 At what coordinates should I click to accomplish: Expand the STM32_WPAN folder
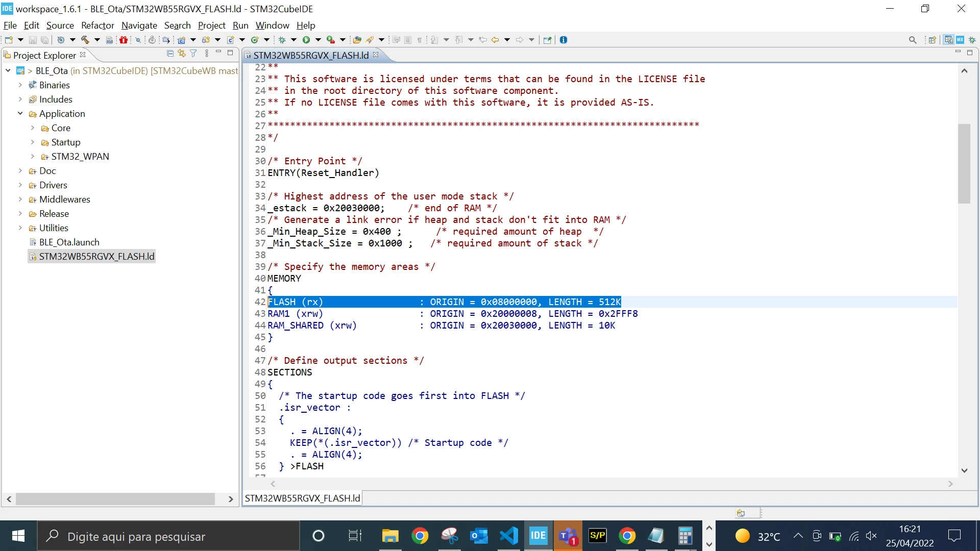[33, 156]
